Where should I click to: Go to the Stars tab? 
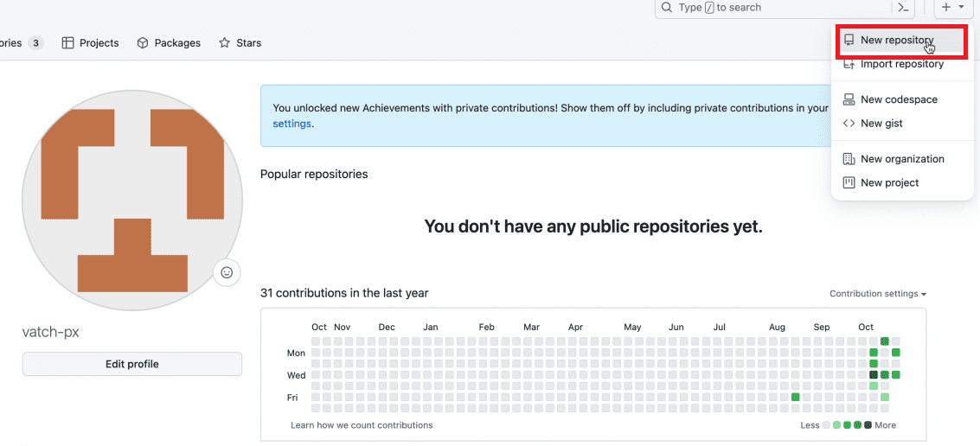click(240, 43)
